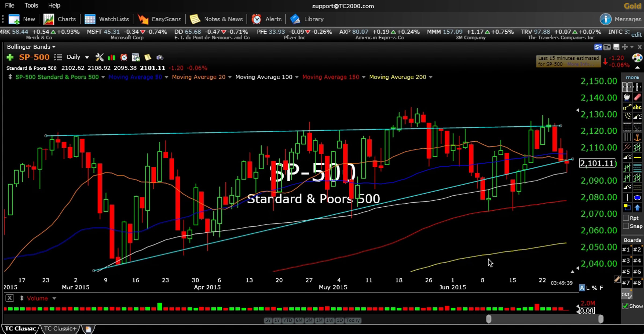Select the yellow horizontal line tool
The width and height of the screenshot is (644, 334).
tap(637, 157)
